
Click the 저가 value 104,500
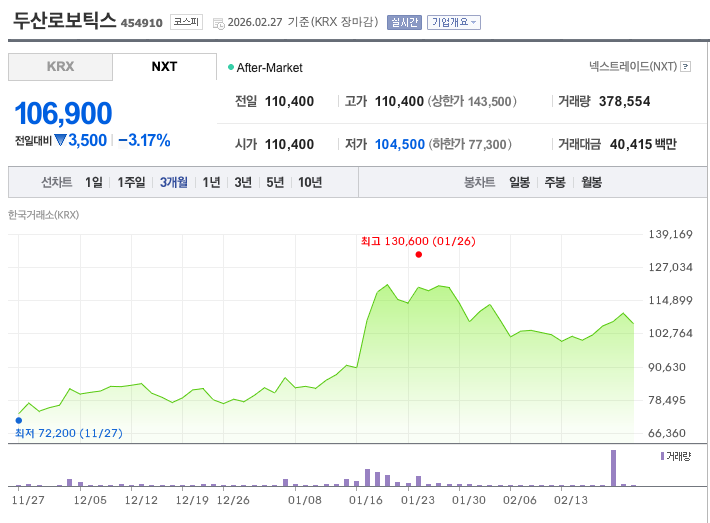(400, 144)
